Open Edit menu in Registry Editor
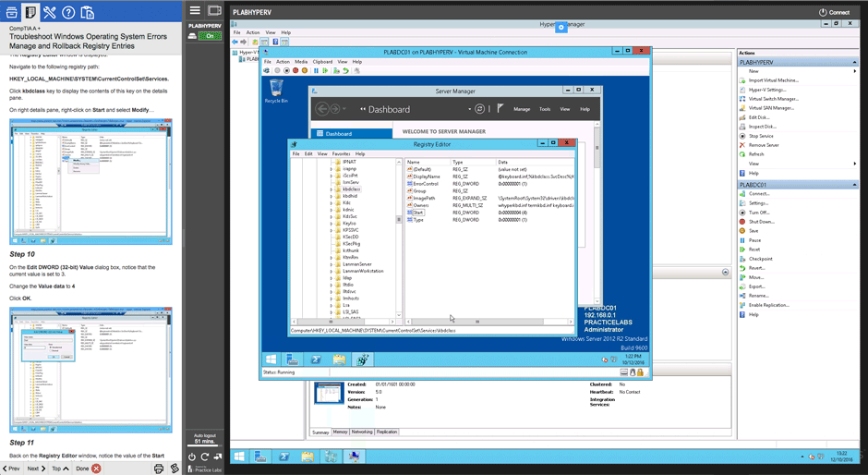This screenshot has width=868, height=475. point(308,153)
